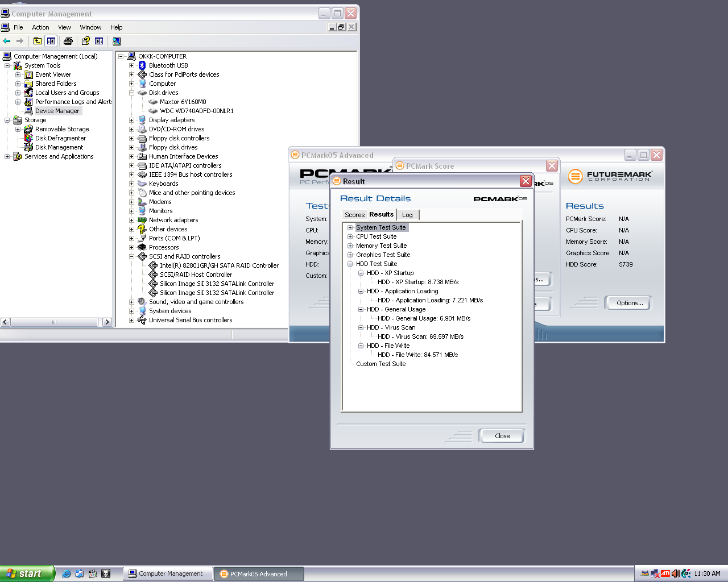The width and height of the screenshot is (728, 582).
Task: Expand the System Test Suite results node
Action: [x=350, y=227]
